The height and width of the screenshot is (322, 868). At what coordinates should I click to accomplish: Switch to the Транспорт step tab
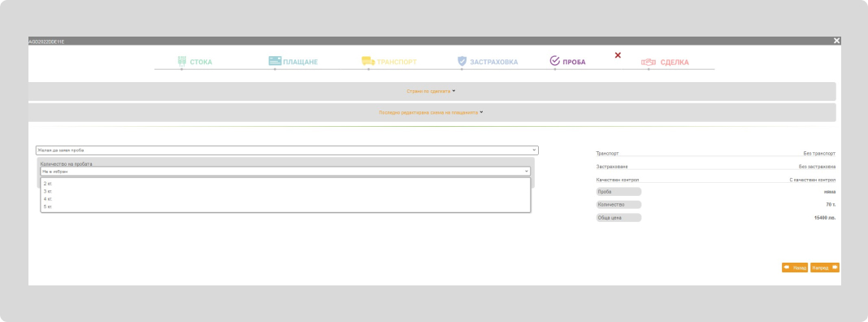coord(388,62)
